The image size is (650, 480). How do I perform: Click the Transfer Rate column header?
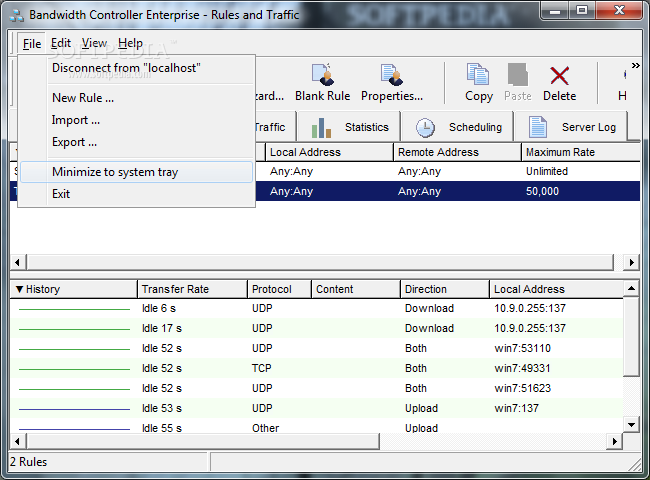click(x=192, y=289)
